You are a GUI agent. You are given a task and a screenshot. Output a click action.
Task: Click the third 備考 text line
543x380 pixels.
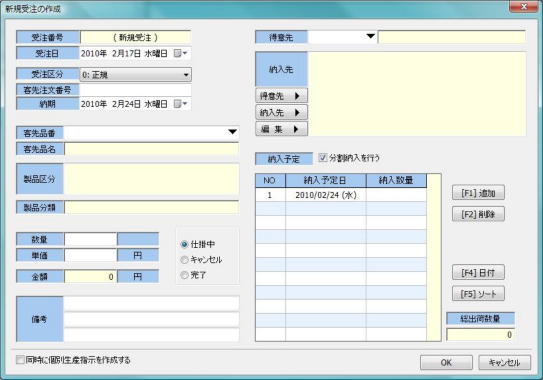[x=151, y=335]
